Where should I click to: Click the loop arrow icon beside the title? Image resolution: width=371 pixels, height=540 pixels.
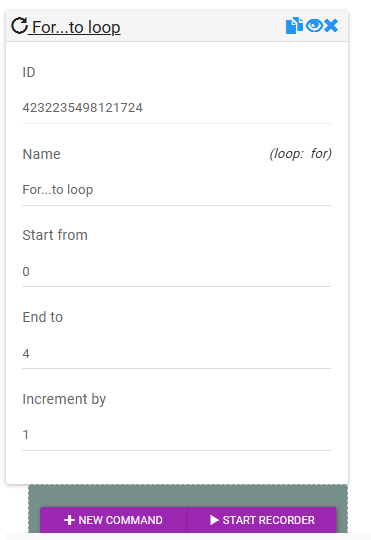pyautogui.click(x=19, y=26)
